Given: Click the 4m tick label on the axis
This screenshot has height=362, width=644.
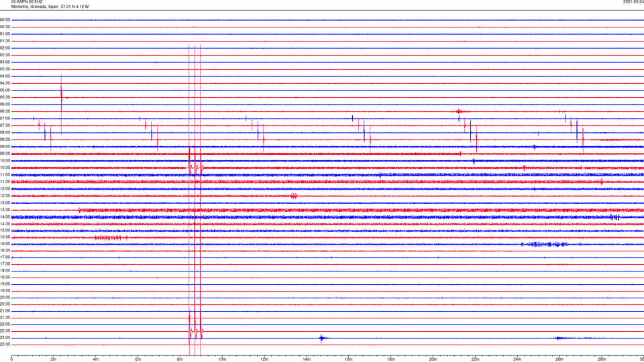Looking at the screenshot, I should (x=96, y=359).
